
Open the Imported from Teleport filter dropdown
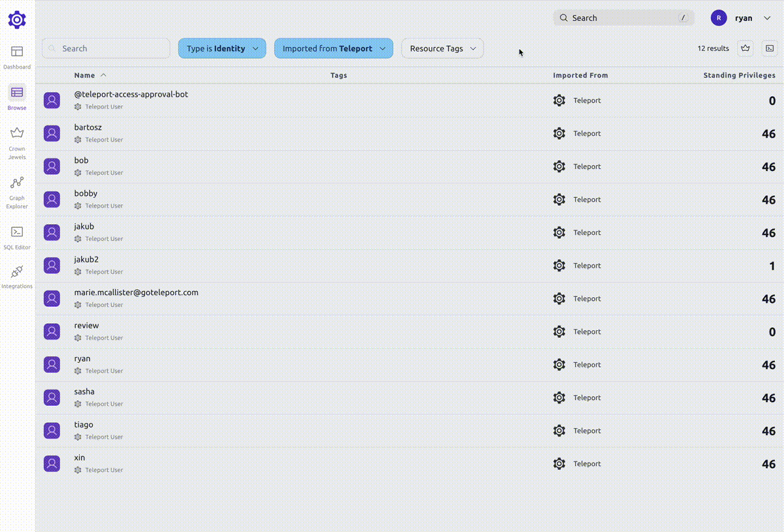click(333, 48)
